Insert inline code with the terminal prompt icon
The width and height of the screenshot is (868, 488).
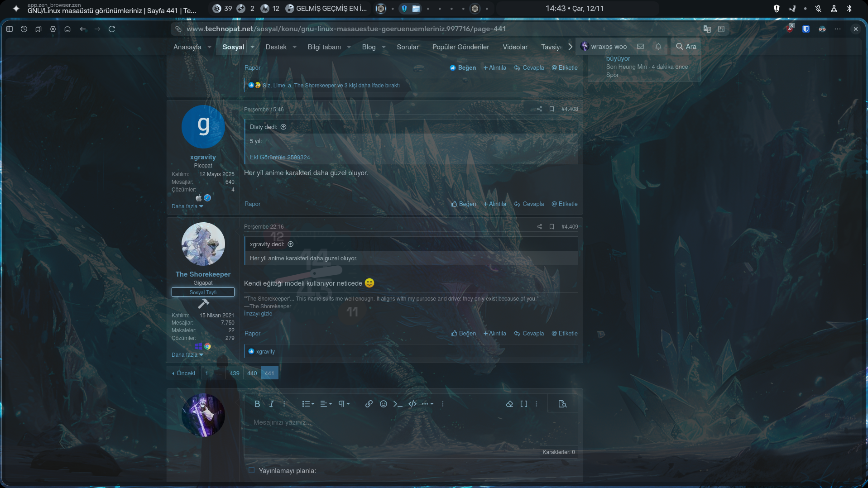pos(398,404)
